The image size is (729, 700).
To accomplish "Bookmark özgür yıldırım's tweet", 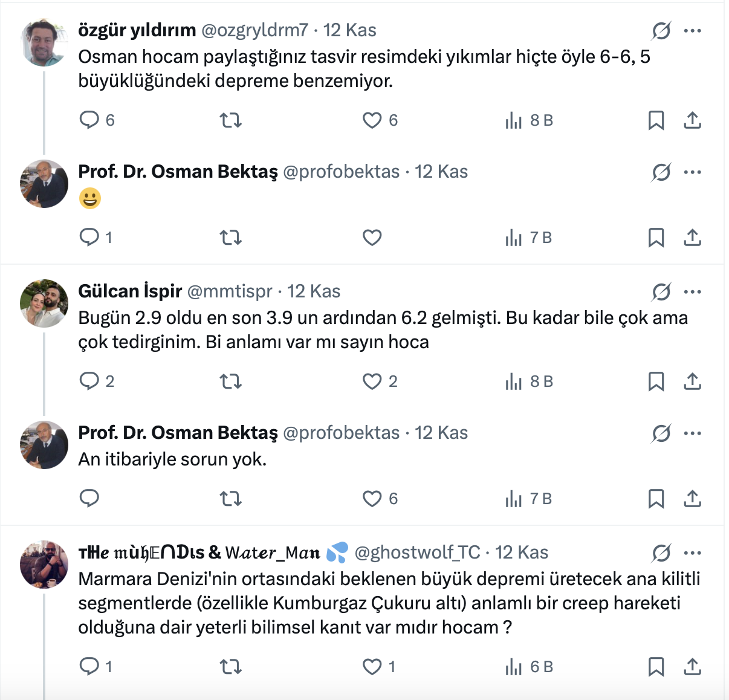I will point(656,120).
